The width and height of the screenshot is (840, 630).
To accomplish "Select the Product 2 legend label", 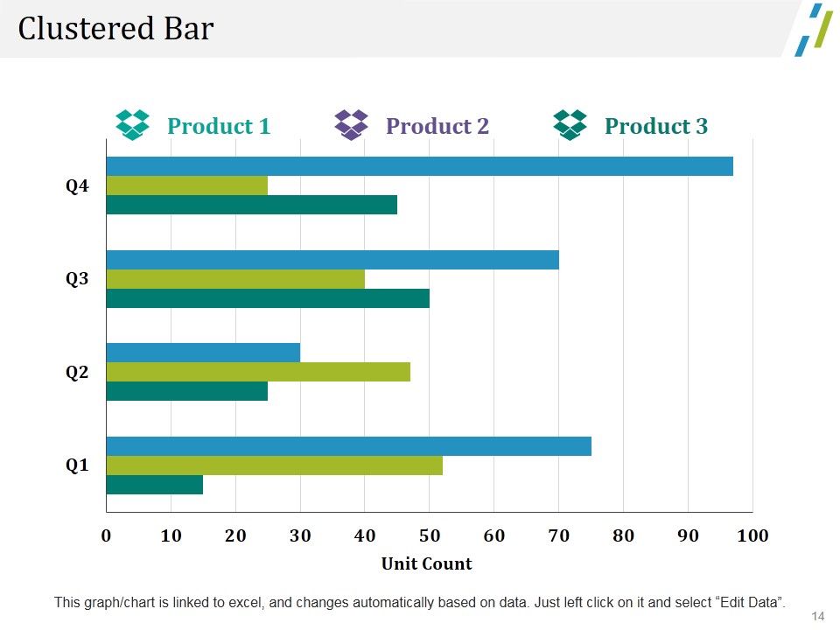I will click(437, 126).
